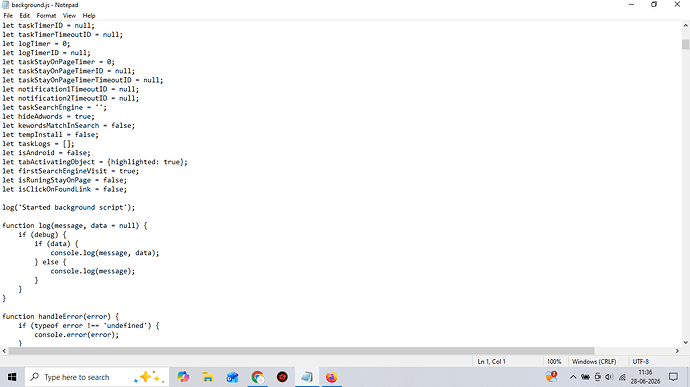Click the 'Ln 1, Col 1' status entry

click(492, 361)
